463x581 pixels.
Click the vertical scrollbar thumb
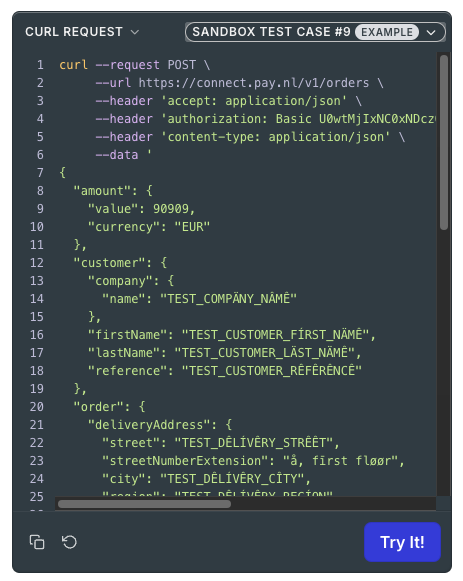444,143
